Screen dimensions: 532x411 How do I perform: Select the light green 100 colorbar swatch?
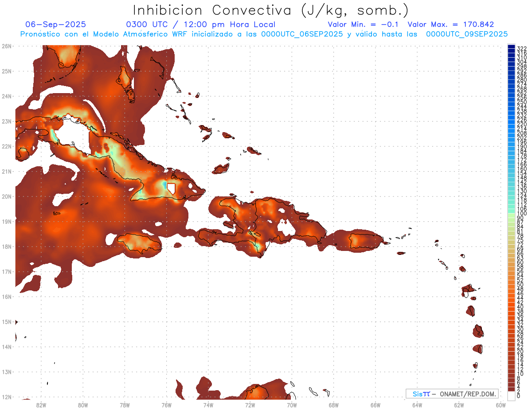[511, 214]
